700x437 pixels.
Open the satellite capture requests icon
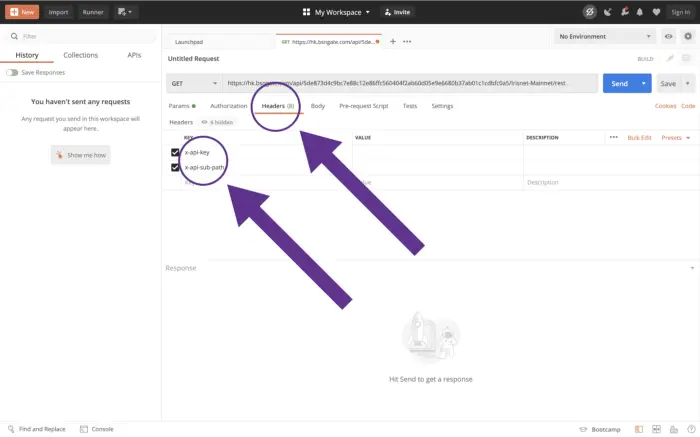tap(608, 12)
